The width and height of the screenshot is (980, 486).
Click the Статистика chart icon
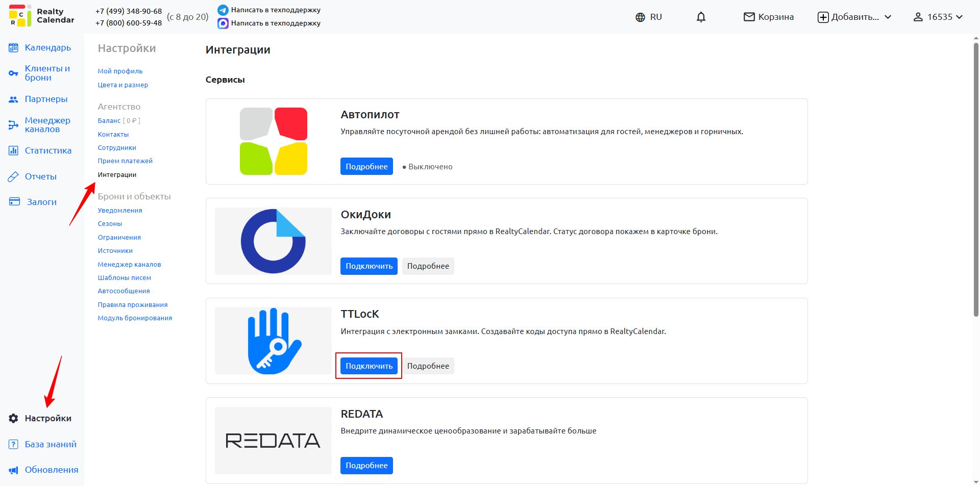14,151
